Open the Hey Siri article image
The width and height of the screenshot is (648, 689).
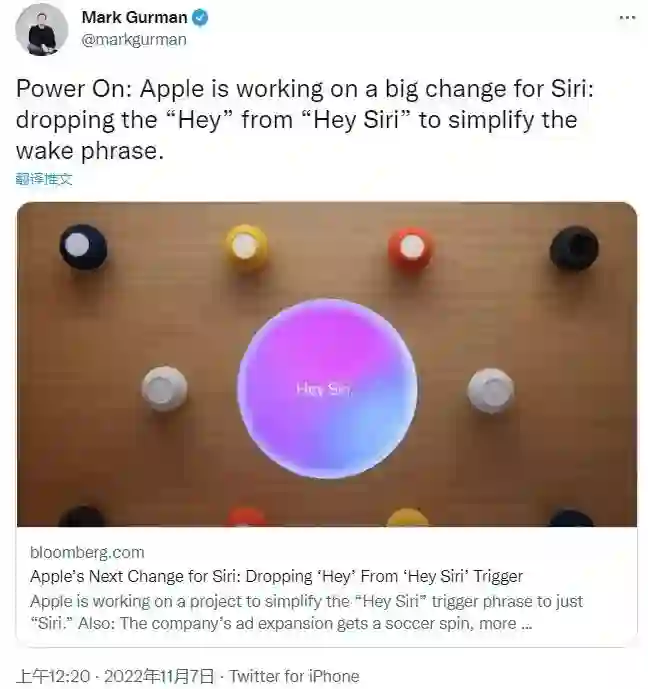tap(326, 364)
